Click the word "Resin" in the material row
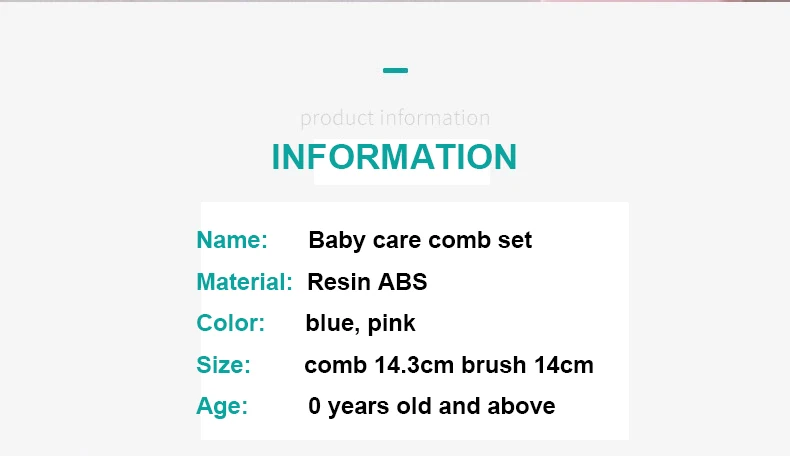Image resolution: width=790 pixels, height=456 pixels. [339, 282]
